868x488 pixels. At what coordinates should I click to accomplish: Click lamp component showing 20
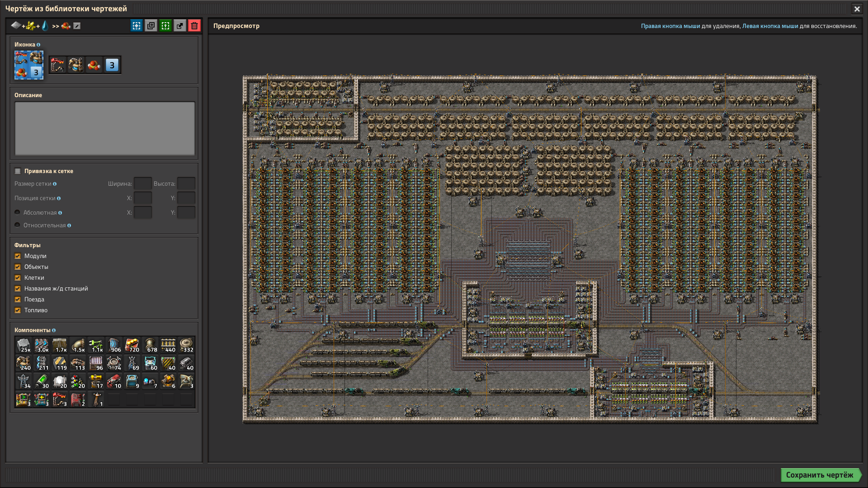click(x=60, y=381)
